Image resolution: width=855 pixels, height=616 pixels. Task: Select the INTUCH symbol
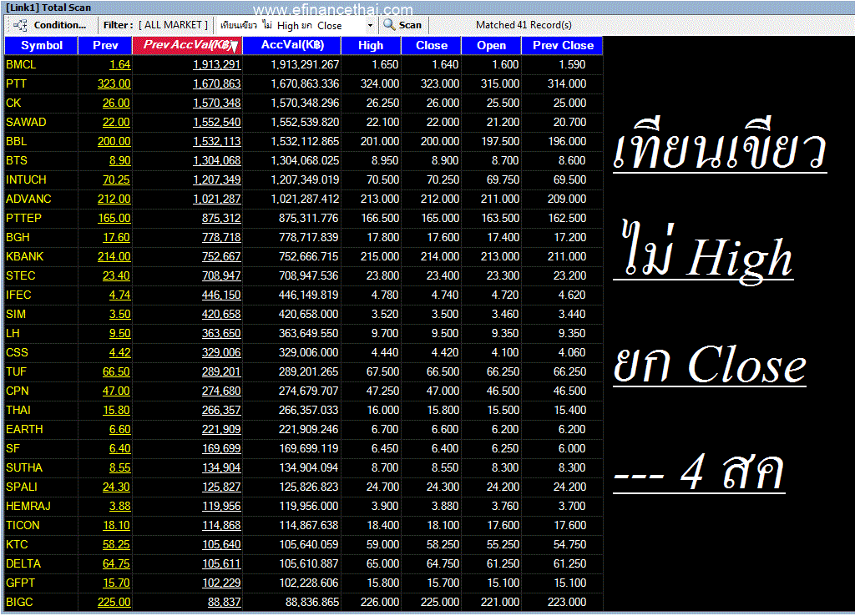[26, 180]
